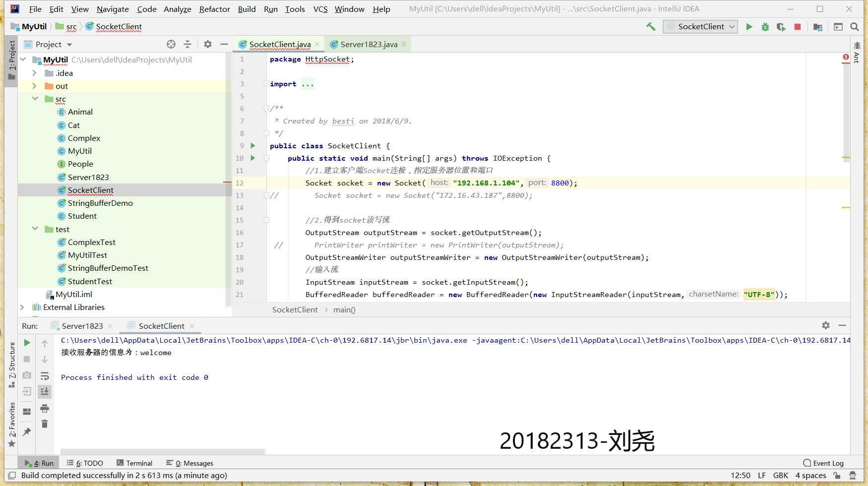Open the Ant tool window

point(857,53)
